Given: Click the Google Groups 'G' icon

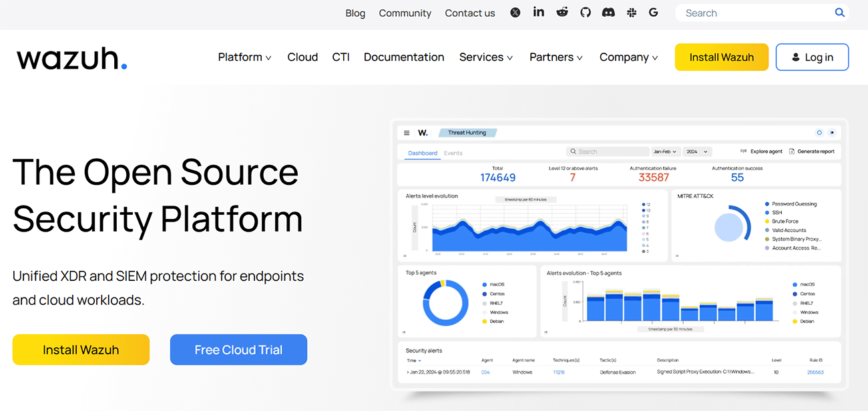Looking at the screenshot, I should click(653, 13).
